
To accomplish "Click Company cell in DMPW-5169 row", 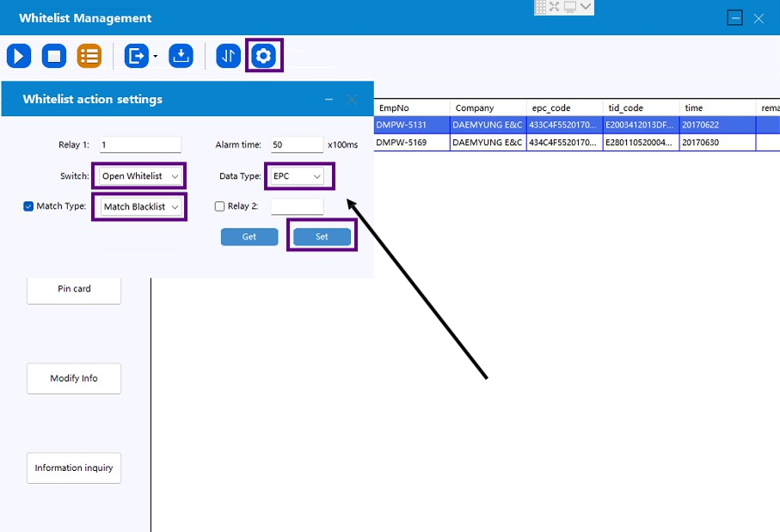I will tap(488, 142).
